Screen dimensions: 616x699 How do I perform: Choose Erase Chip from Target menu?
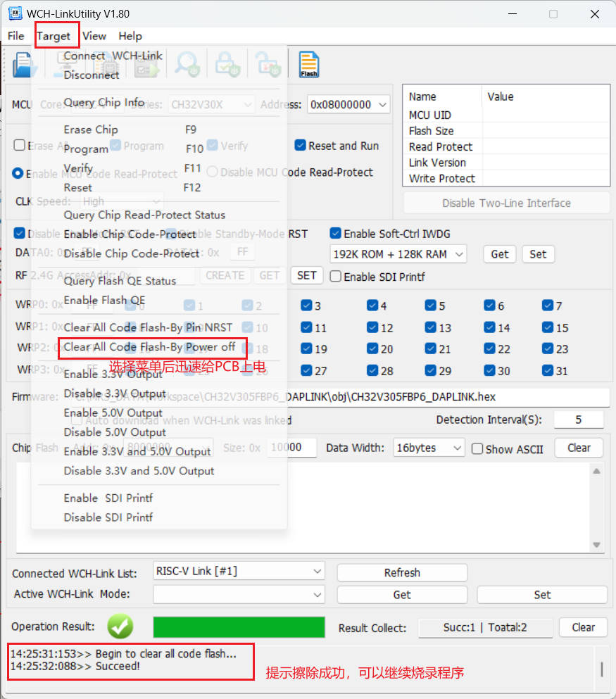coord(91,130)
